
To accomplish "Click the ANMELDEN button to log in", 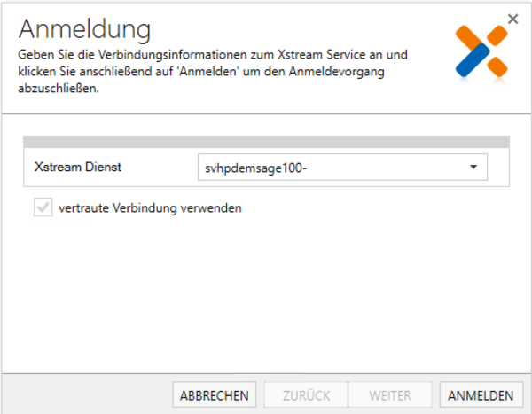I will click(481, 395).
